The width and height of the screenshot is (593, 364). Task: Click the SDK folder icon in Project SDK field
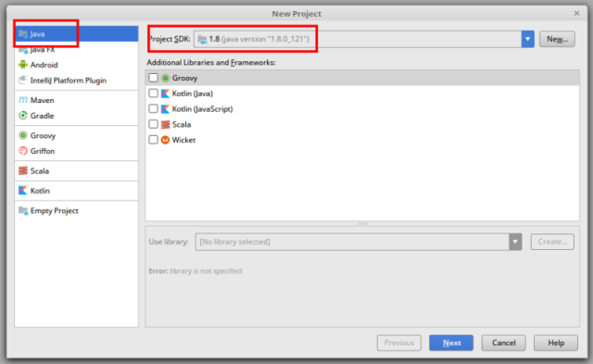[x=202, y=39]
